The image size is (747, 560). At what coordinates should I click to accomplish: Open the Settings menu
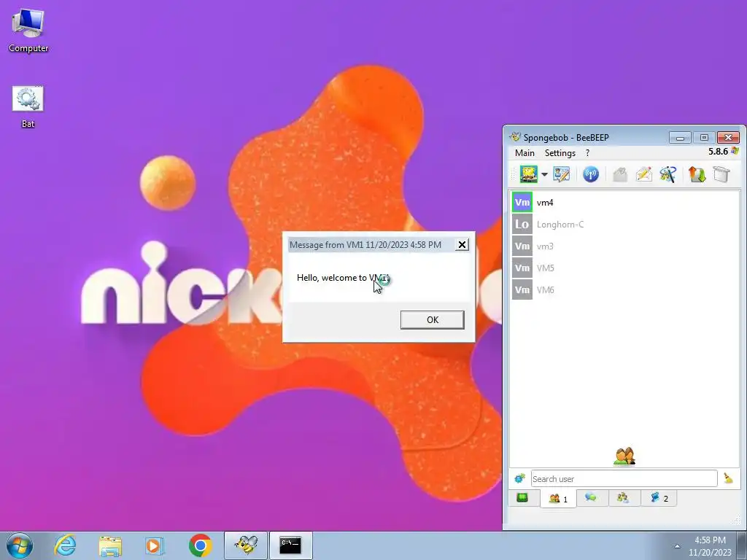point(560,153)
